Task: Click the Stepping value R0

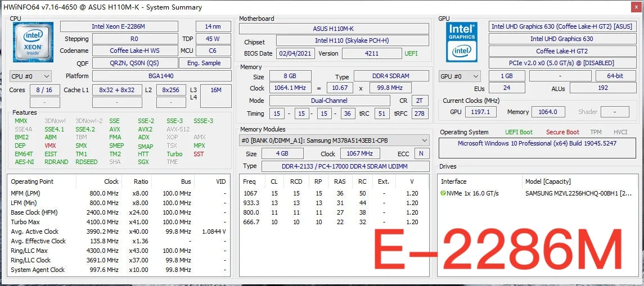Action: click(x=135, y=39)
